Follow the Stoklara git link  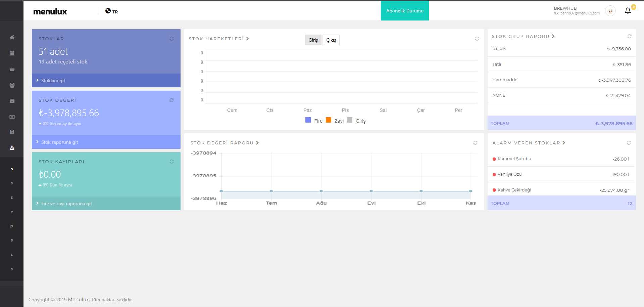pyautogui.click(x=53, y=81)
